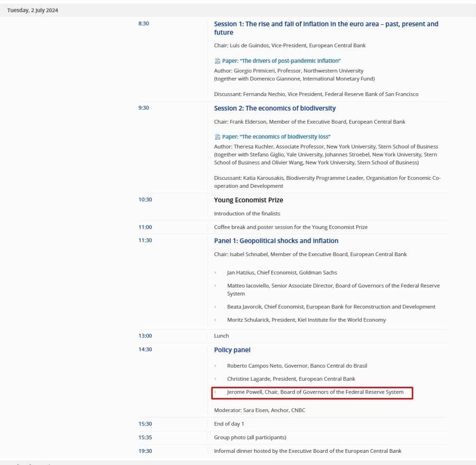The height and width of the screenshot is (465, 476).
Task: Click Roberto Campos Neto, Banco Central do Brasil
Action: point(297,366)
